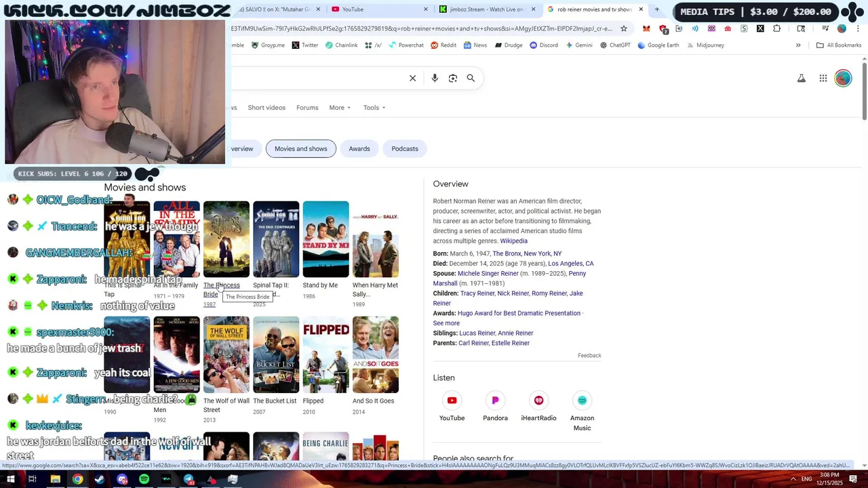Open the Midjourney bookmark
The image size is (868, 488).
coord(705,45)
